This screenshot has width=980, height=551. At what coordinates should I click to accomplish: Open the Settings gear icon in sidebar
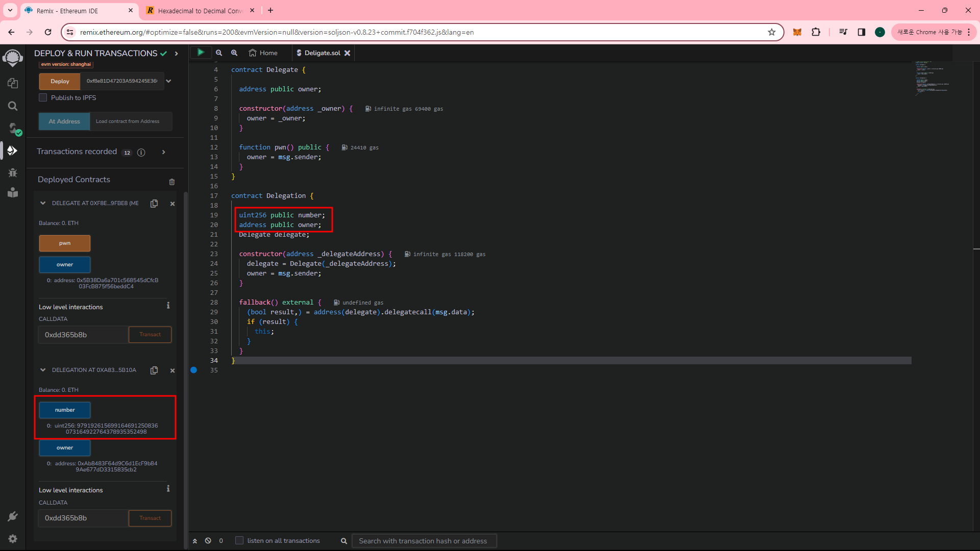pyautogui.click(x=13, y=539)
